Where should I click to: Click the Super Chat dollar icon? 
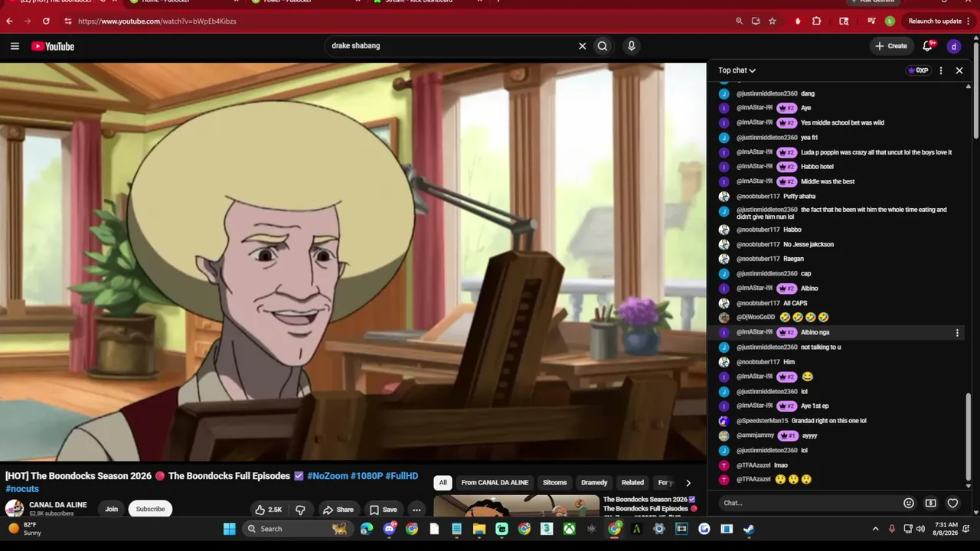[931, 503]
